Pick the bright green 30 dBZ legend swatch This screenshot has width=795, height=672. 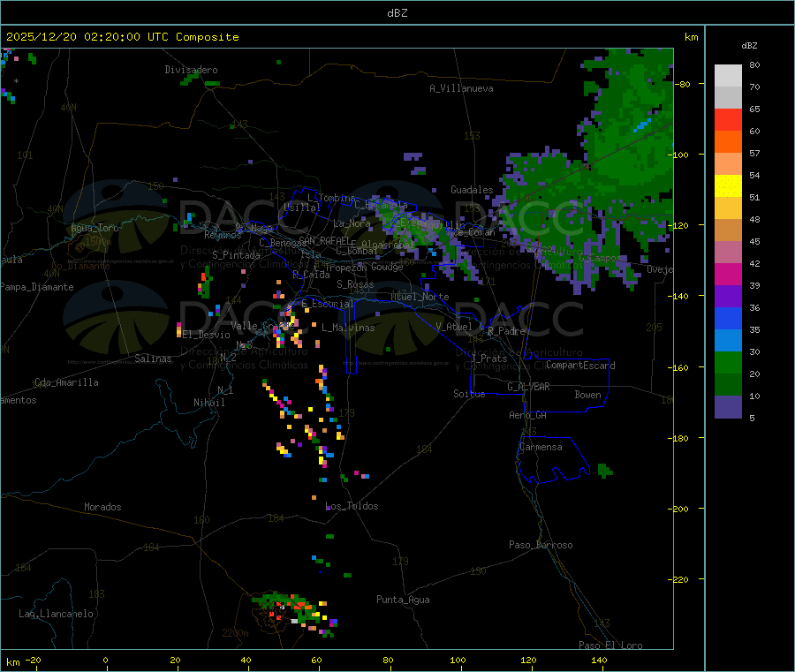click(x=728, y=362)
